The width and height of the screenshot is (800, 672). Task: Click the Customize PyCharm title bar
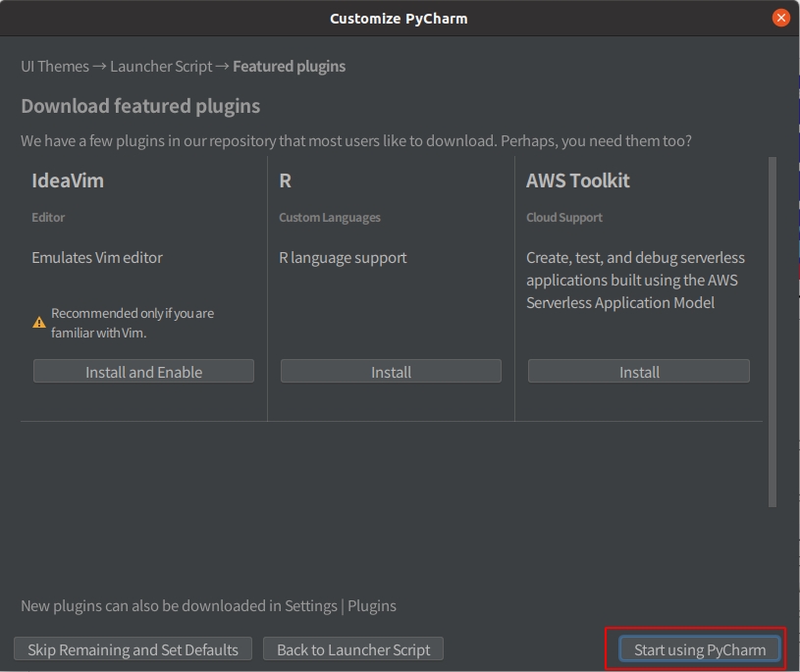[399, 18]
